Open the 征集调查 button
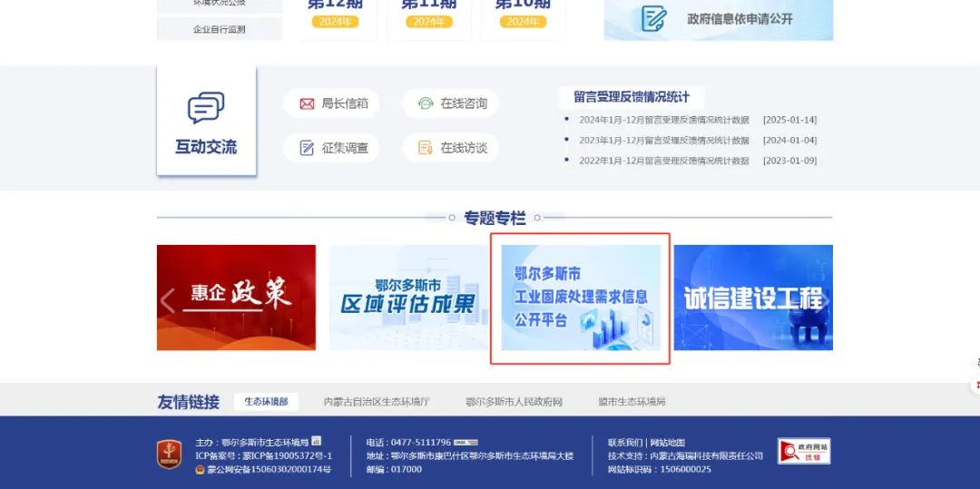The height and width of the screenshot is (489, 980). coord(331,148)
